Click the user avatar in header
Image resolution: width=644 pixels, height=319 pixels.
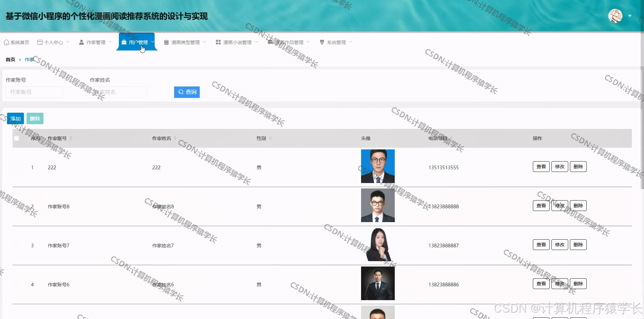(x=615, y=16)
